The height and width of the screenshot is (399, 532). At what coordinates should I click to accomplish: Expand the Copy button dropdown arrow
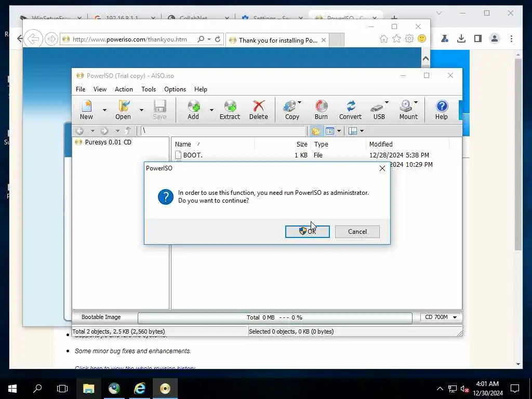coord(299,102)
